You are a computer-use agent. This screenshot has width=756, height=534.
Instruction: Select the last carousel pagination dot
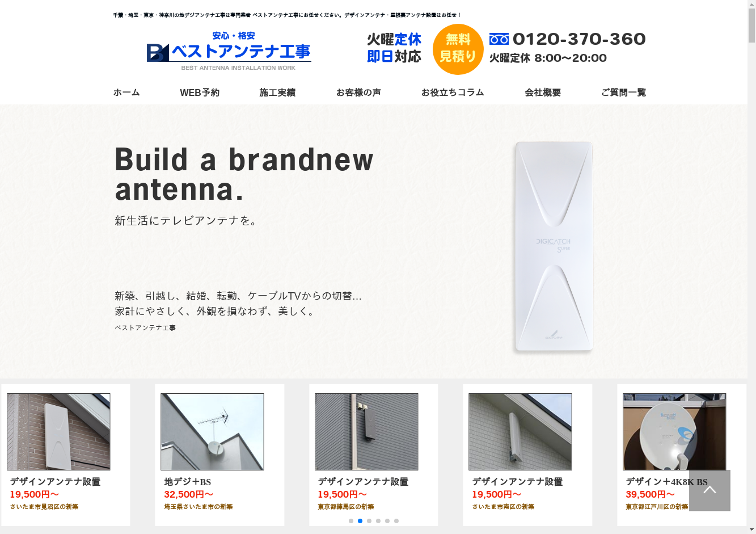[396, 521]
